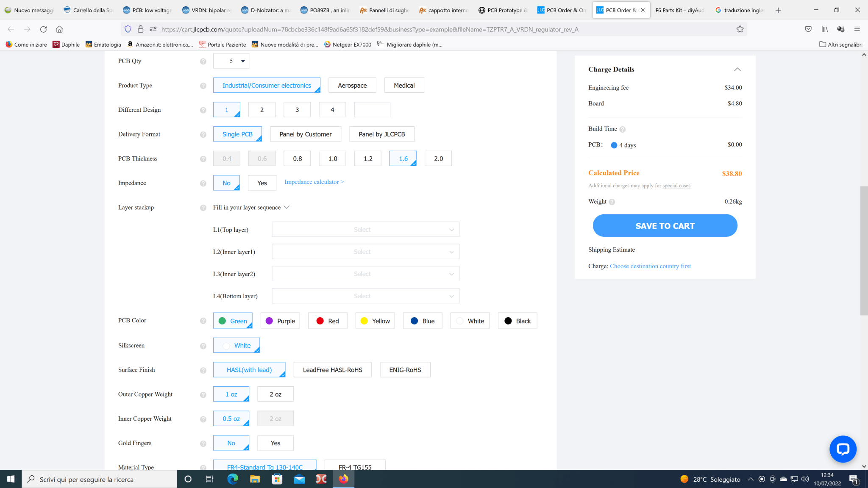Open the PCB Qty dropdown
This screenshot has width=868, height=488.
coord(231,61)
